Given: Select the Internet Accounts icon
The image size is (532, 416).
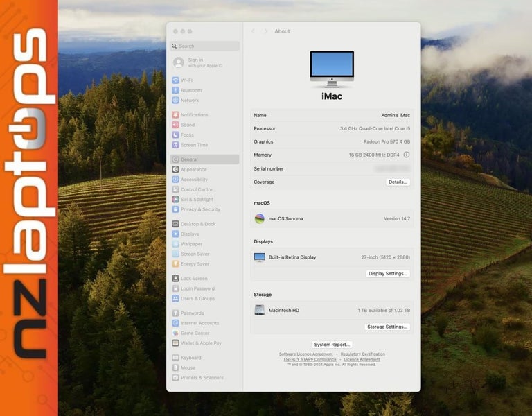Looking at the screenshot, I should click(x=175, y=323).
